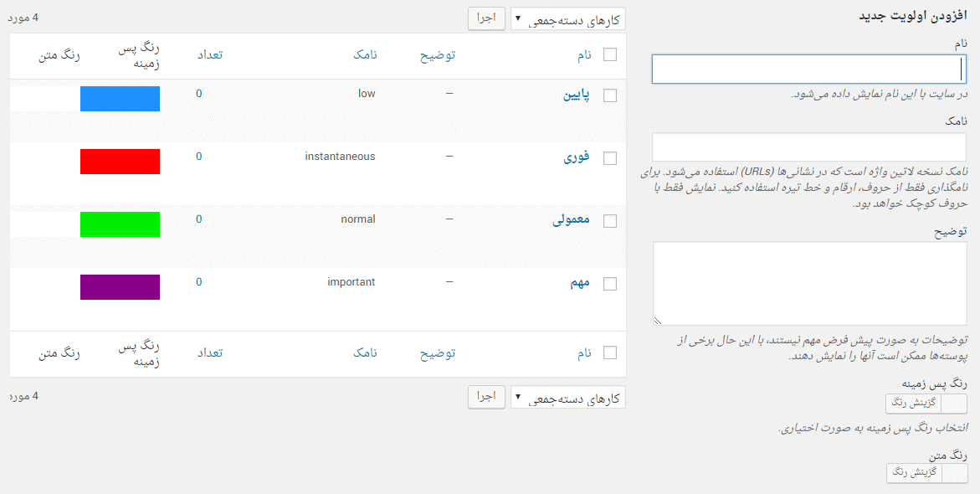Sort by نام column in header
Screen dimensions: 980x494
coord(584,55)
